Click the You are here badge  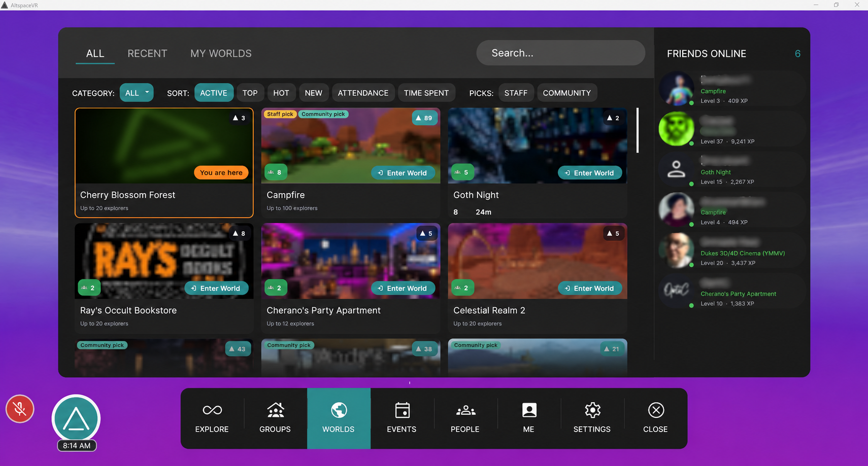221,172
